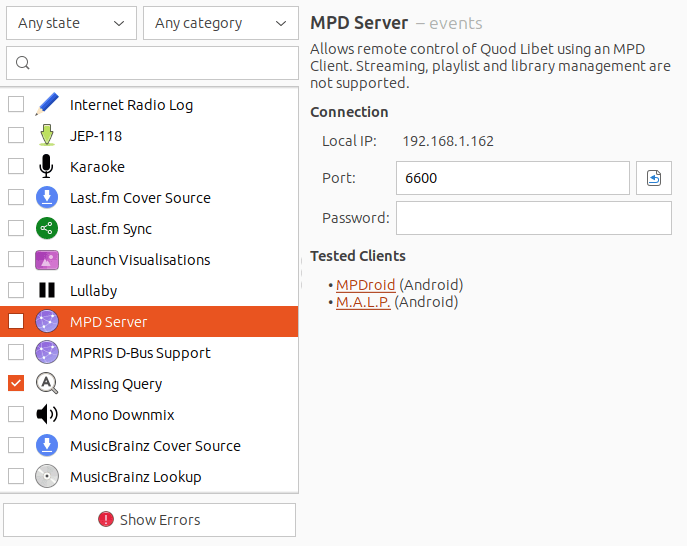Enable the JEP-118 plugin checkbox
Image resolution: width=687 pixels, height=546 pixels.
click(x=16, y=135)
